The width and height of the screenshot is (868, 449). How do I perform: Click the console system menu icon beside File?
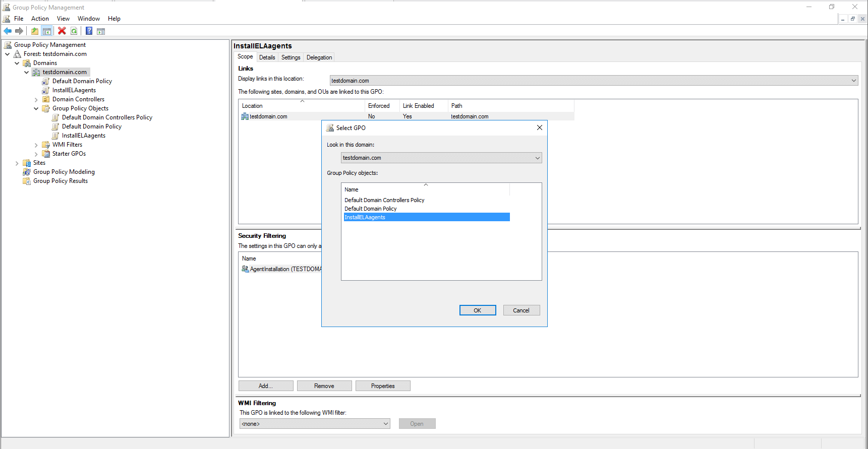7,19
